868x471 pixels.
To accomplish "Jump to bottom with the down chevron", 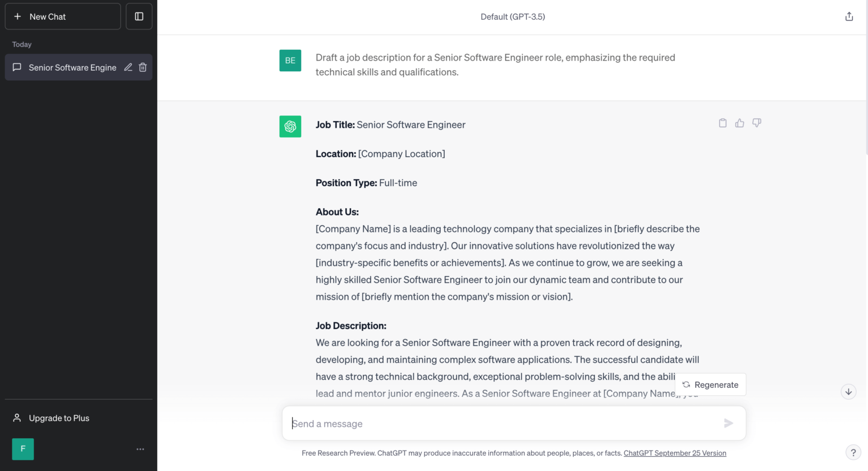I will pyautogui.click(x=848, y=391).
